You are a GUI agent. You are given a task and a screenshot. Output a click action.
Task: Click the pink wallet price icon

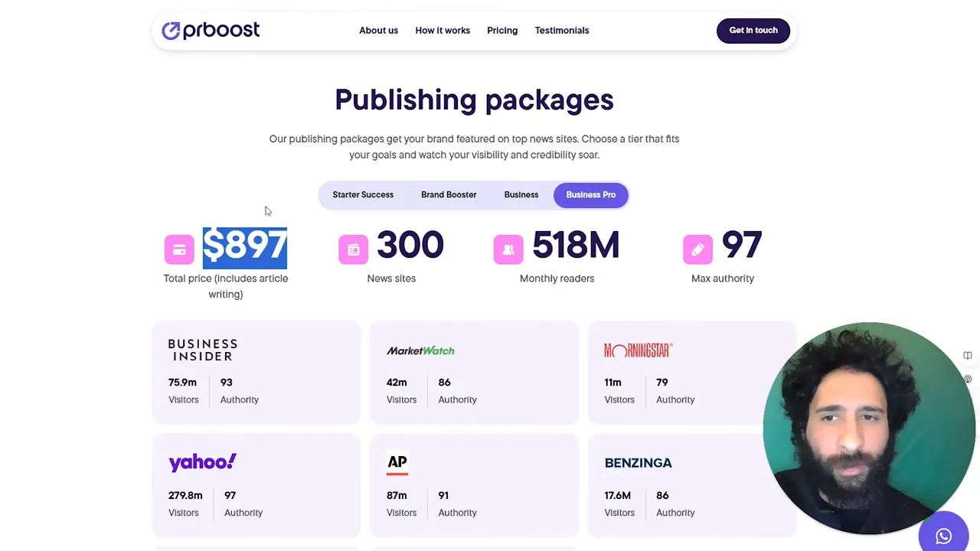tap(179, 249)
